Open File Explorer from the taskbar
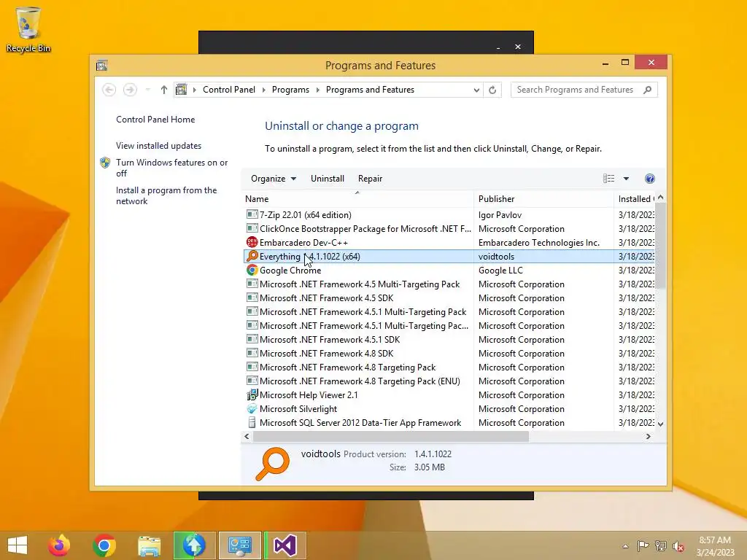 [x=149, y=545]
